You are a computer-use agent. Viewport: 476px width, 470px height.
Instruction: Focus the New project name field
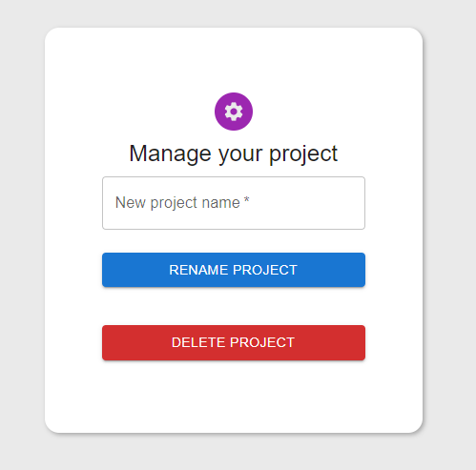point(234,203)
